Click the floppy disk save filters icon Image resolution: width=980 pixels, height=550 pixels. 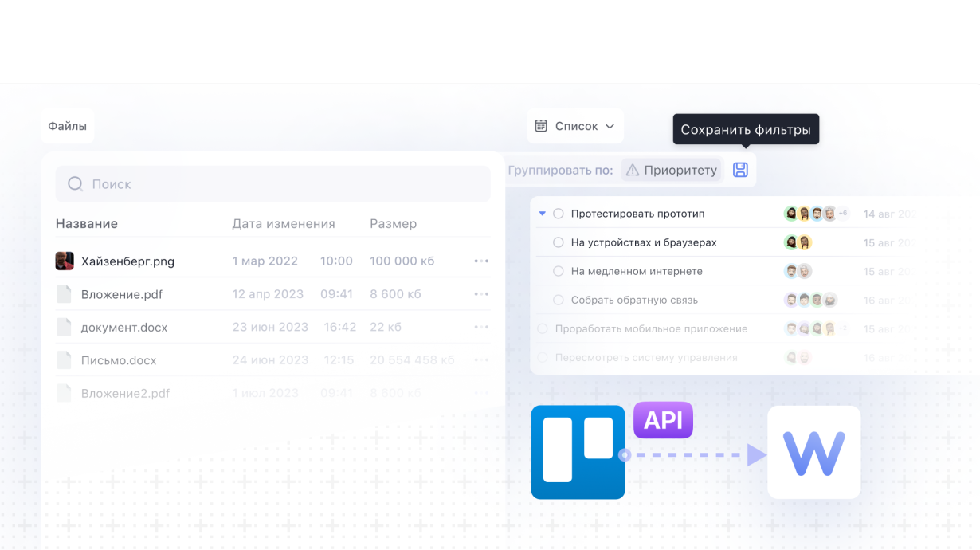tap(739, 170)
